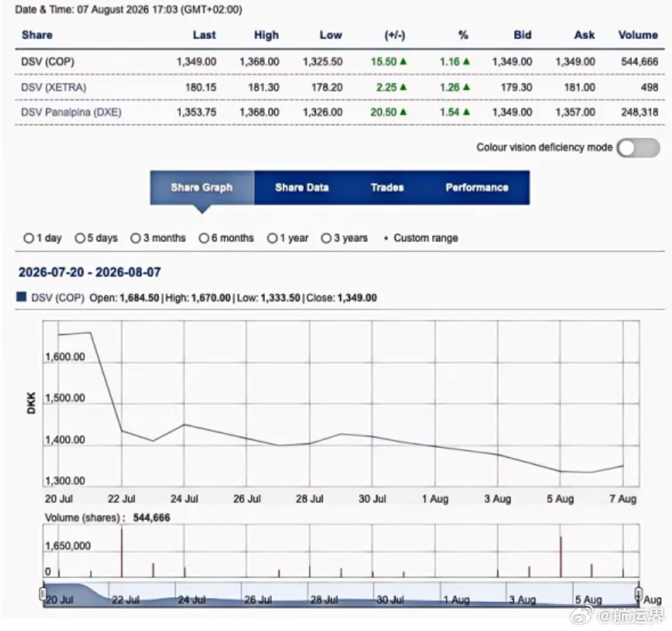Click the Bid column header
The height and width of the screenshot is (631, 672).
point(522,35)
